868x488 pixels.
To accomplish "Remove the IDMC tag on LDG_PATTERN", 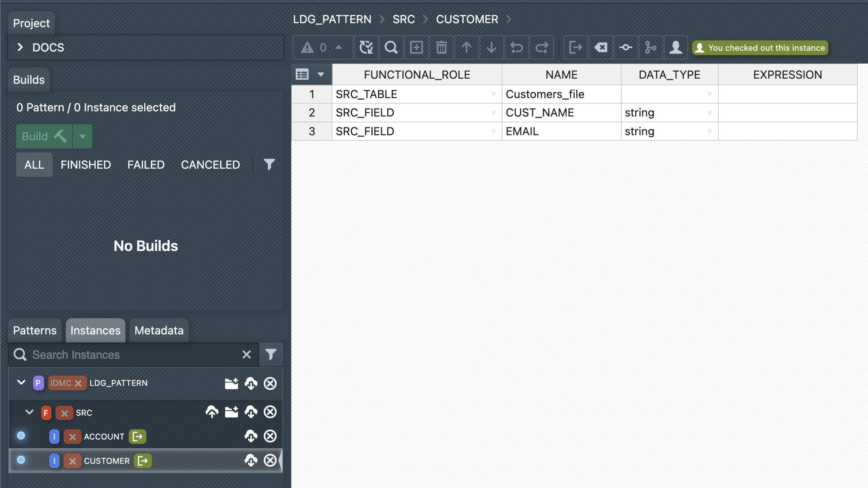I will coord(78,383).
